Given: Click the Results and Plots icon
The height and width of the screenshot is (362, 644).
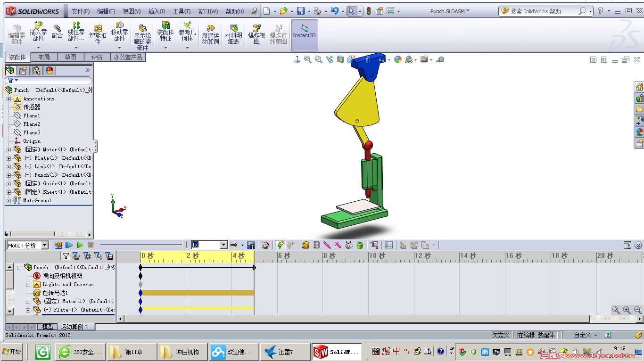Looking at the screenshot, I should 375,245.
